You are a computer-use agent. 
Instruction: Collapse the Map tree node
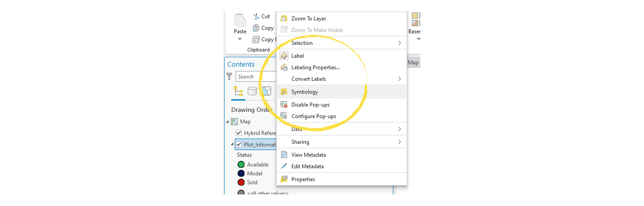coord(228,122)
